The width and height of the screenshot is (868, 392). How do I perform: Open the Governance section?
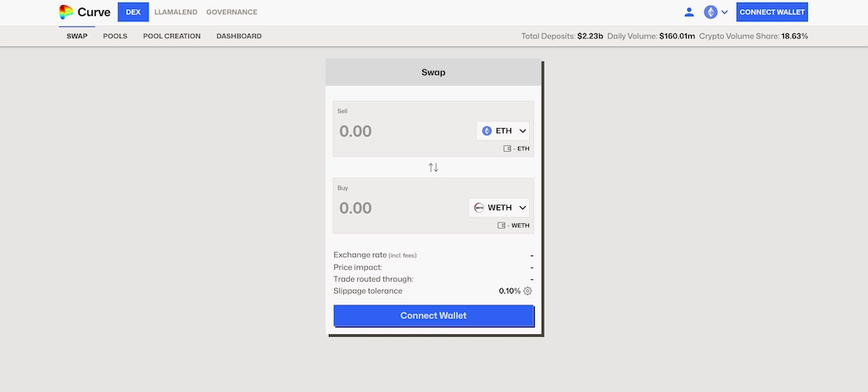(231, 13)
